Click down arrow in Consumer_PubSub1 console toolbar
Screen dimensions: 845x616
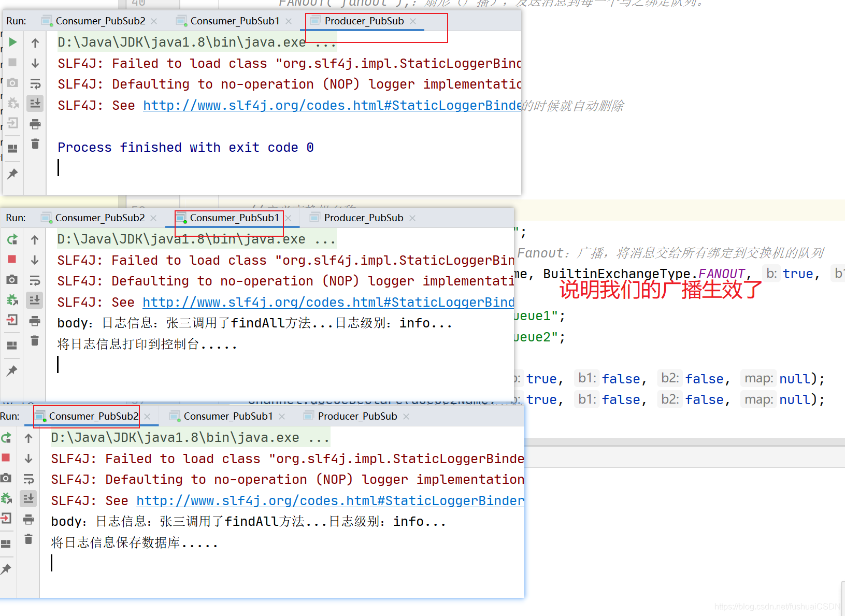coord(35,260)
